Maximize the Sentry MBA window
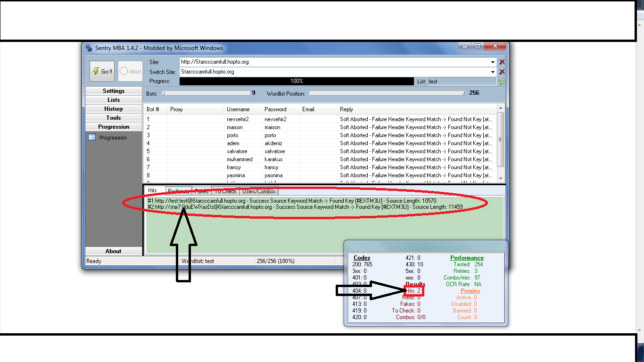The image size is (644, 362). (x=478, y=46)
